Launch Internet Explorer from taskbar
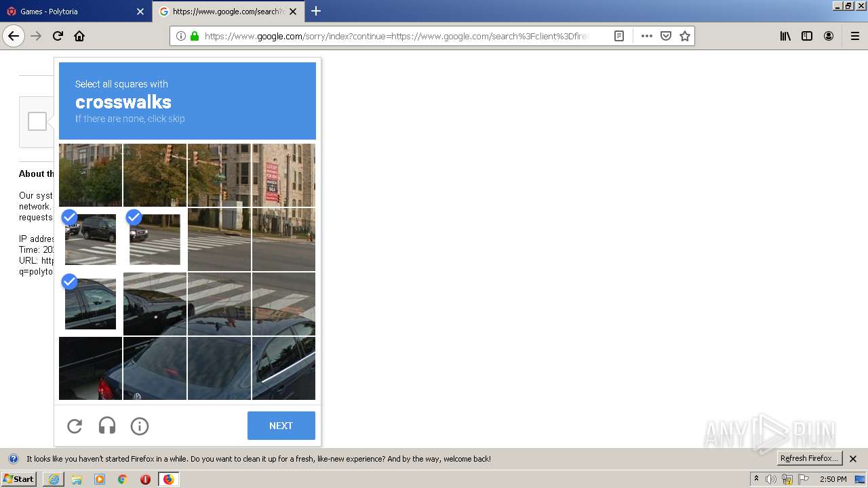This screenshot has width=868, height=488. (54, 479)
